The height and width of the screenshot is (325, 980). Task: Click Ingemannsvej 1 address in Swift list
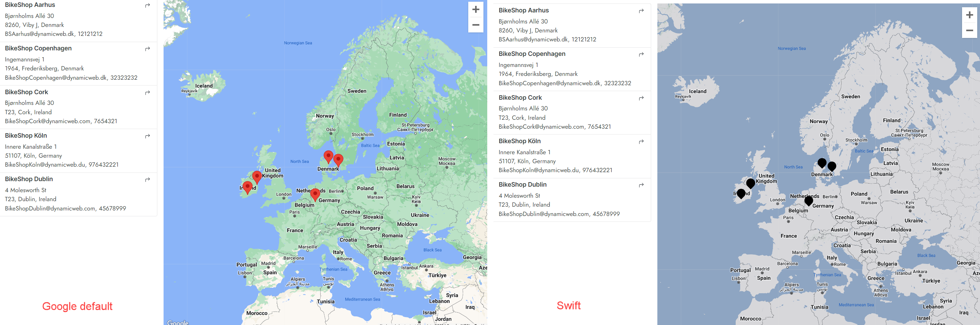point(519,65)
